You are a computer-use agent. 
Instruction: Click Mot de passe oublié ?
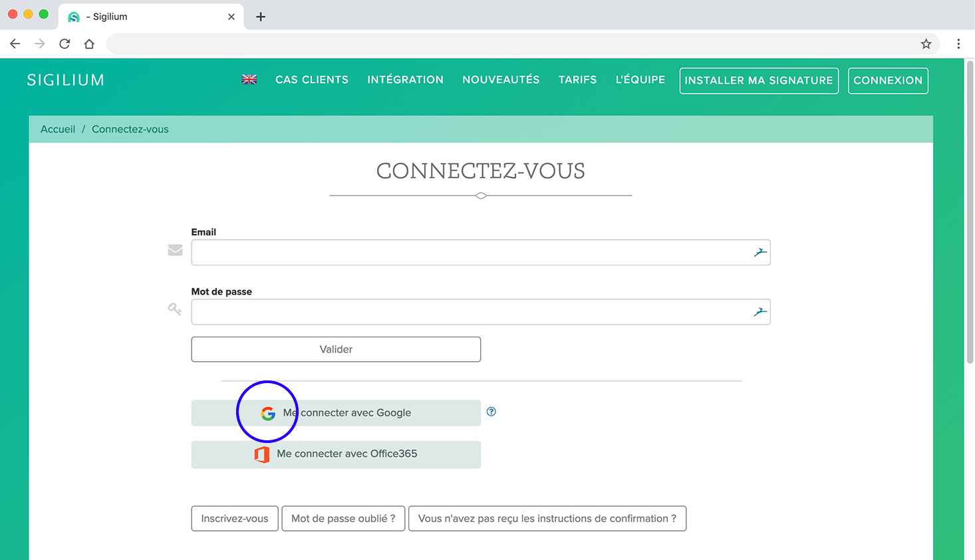[343, 519]
